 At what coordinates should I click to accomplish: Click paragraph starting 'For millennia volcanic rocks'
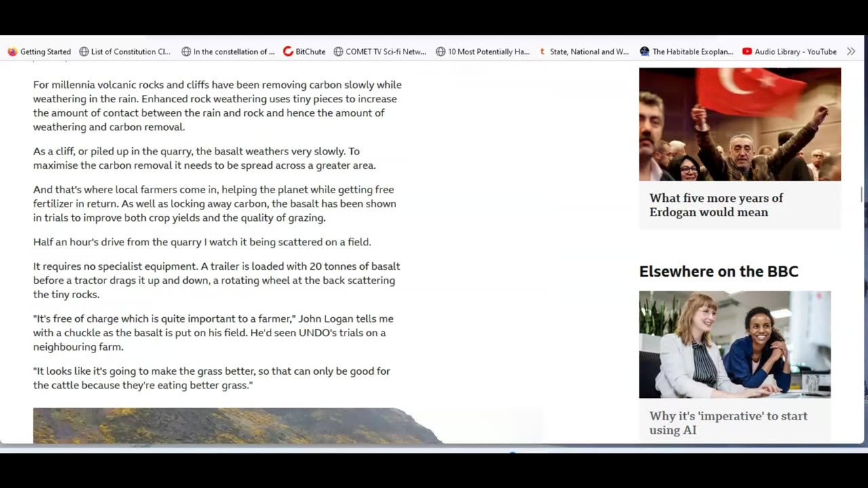(x=217, y=106)
